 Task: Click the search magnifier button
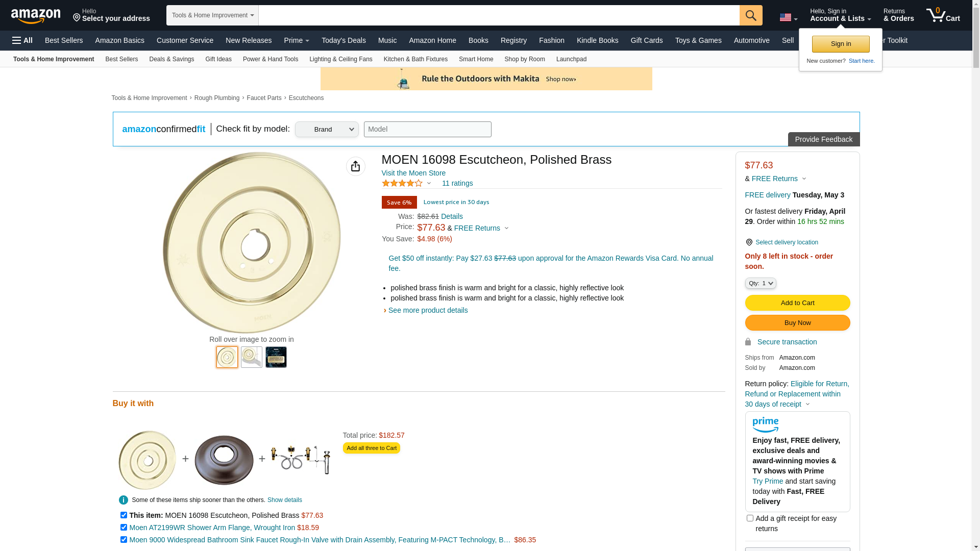[x=750, y=15]
